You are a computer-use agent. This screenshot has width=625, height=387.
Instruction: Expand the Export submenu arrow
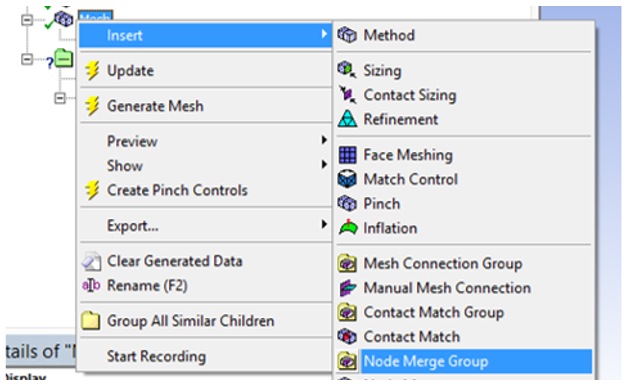pos(324,224)
